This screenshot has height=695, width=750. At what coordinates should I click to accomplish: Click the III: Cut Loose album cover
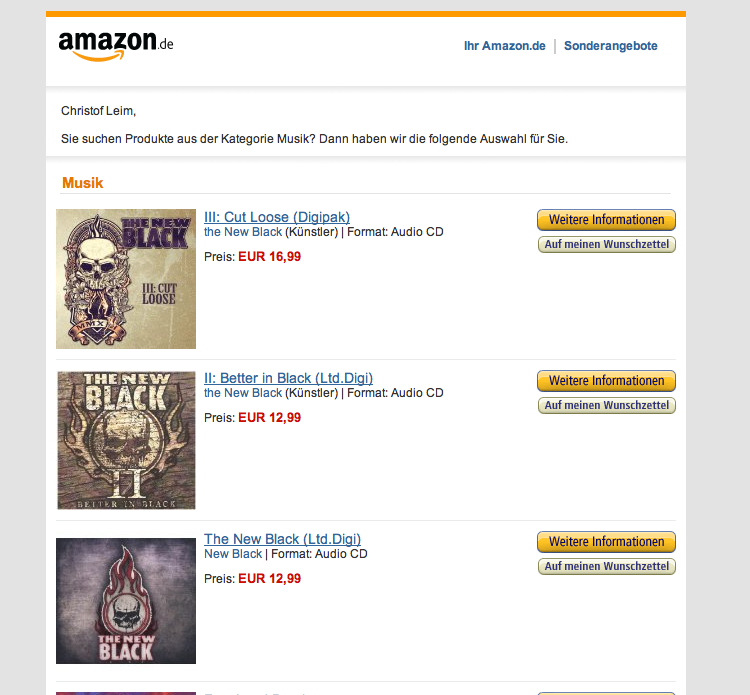(x=126, y=279)
